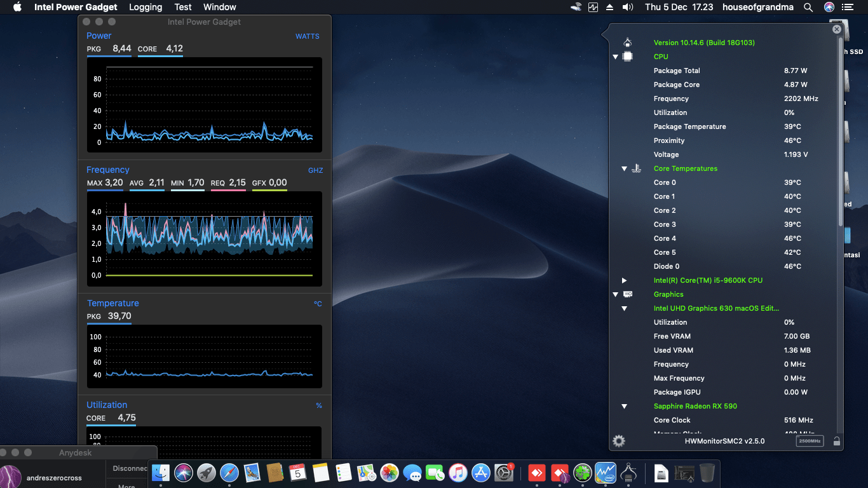This screenshot has width=868, height=488.
Task: Open iTunes from the Dock
Action: 458,473
